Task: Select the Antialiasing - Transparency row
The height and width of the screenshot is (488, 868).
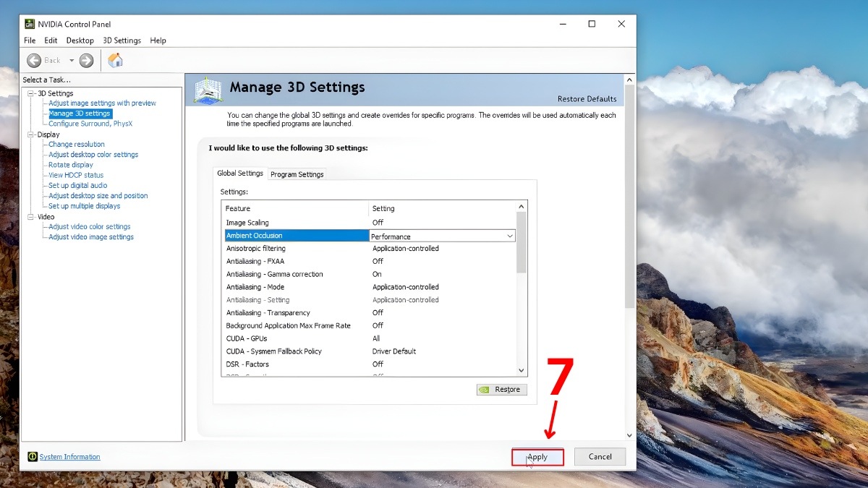Action: tap(369, 313)
